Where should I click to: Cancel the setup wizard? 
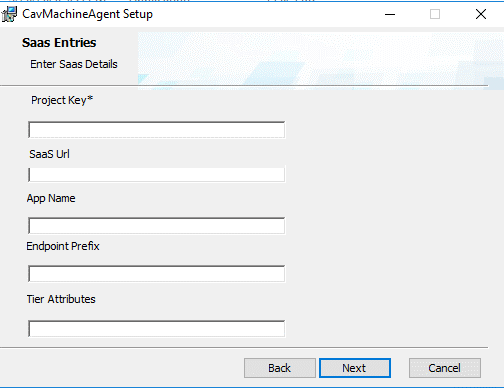[x=445, y=368]
